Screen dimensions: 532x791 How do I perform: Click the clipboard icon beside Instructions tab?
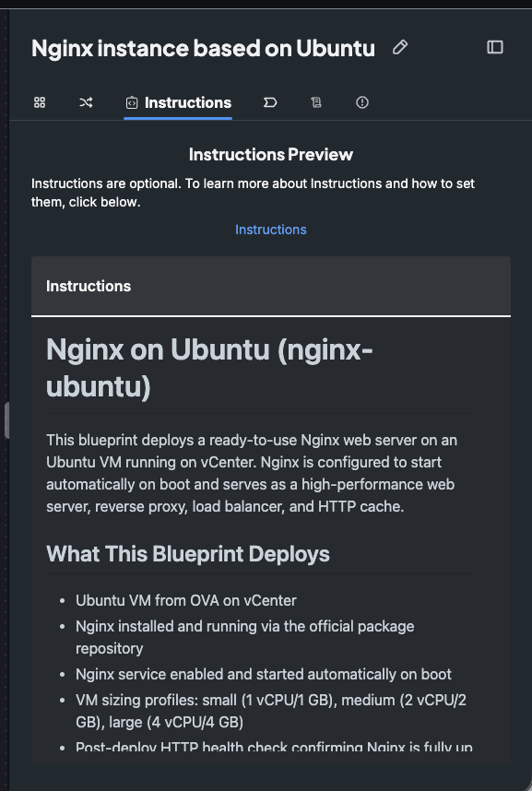coord(131,102)
